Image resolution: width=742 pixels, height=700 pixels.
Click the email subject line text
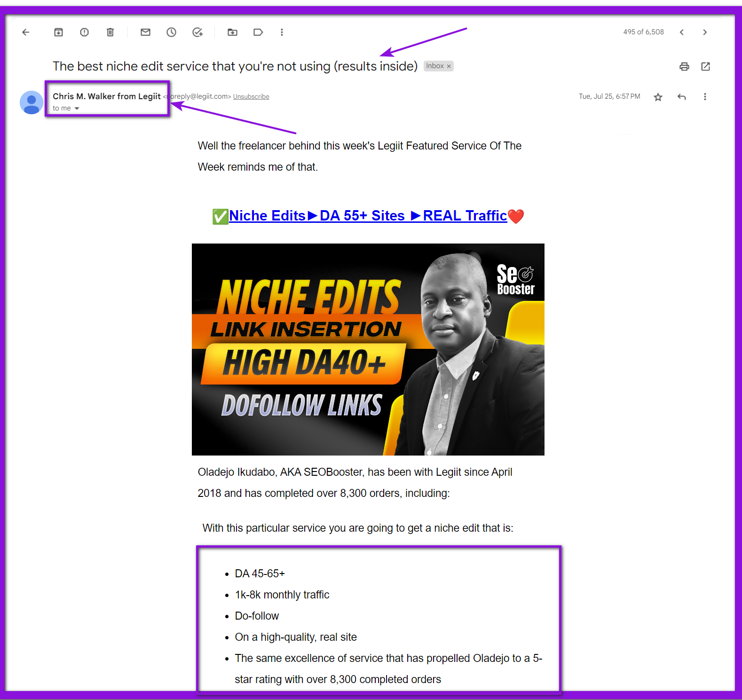(x=235, y=66)
